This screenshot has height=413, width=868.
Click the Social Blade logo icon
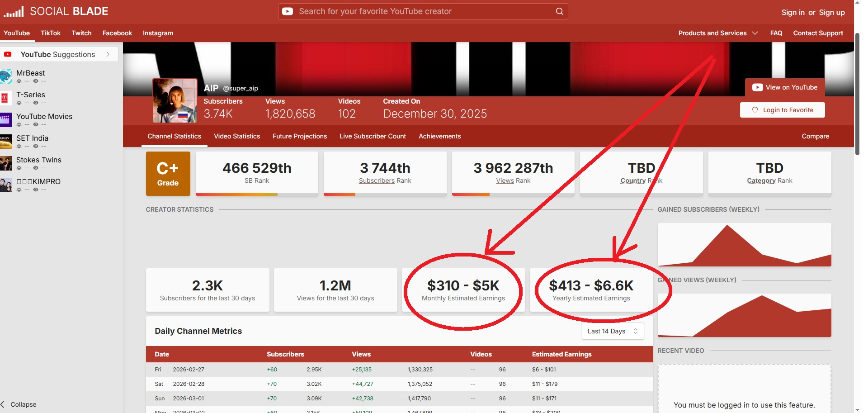pos(14,11)
